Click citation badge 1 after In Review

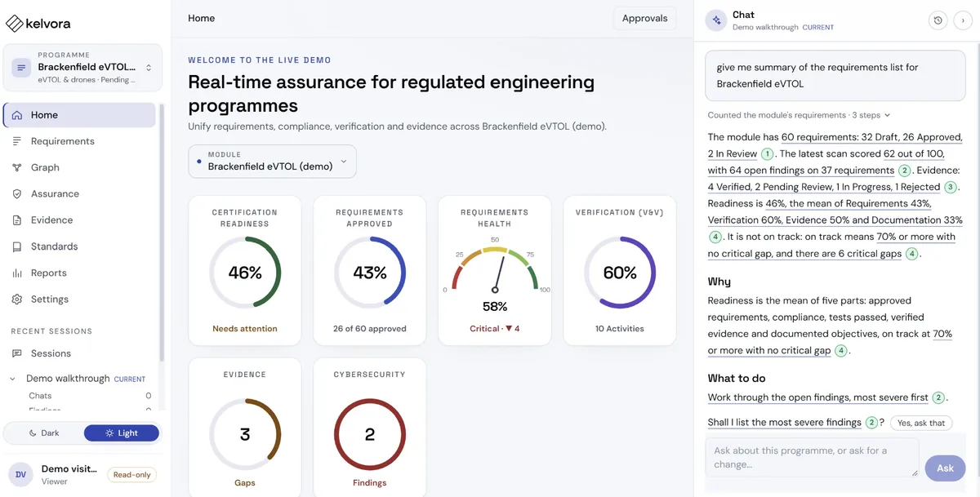[767, 154]
